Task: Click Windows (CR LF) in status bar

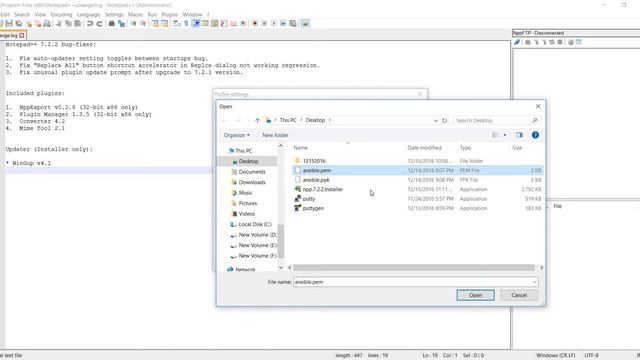Action: [556, 356]
